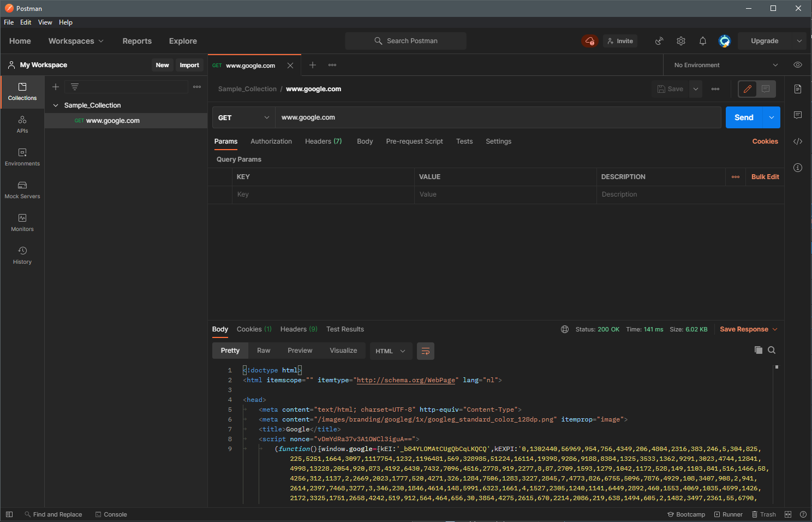Open the File menu

[9, 22]
